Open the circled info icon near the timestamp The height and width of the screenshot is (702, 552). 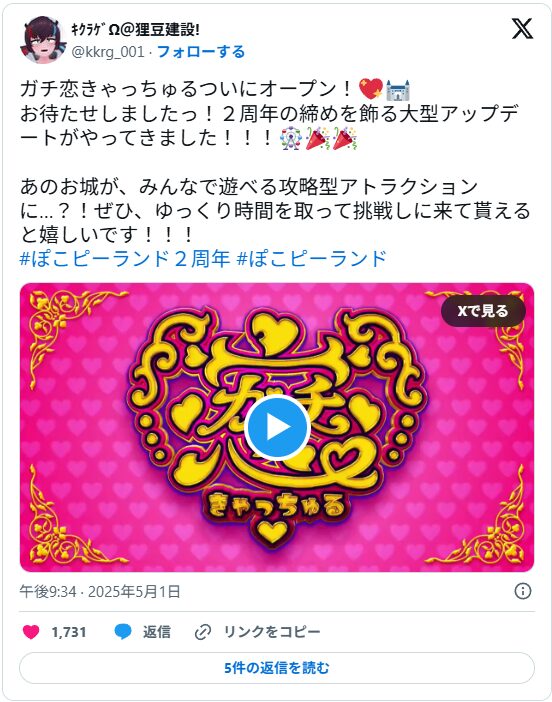522,591
